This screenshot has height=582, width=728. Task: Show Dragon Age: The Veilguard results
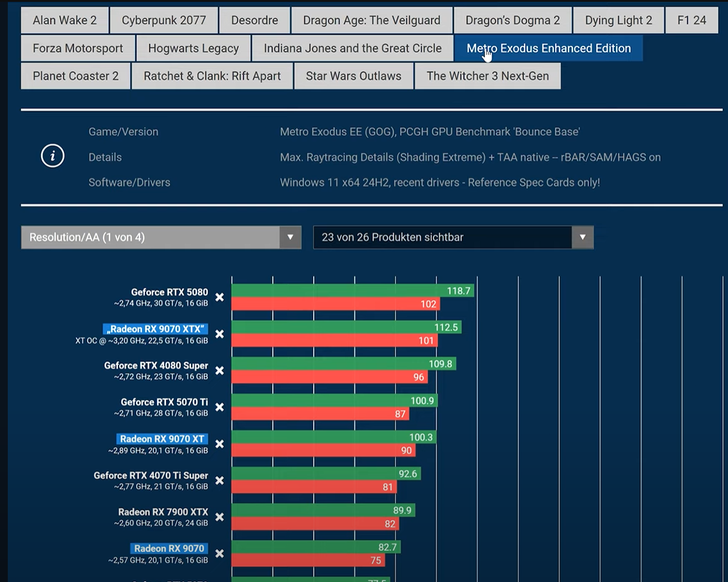(372, 20)
